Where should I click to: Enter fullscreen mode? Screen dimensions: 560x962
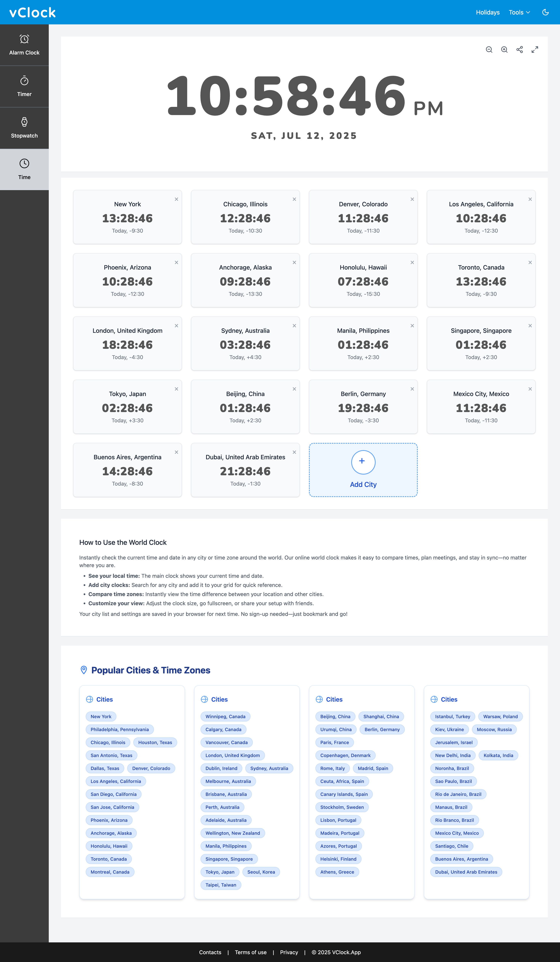click(x=534, y=50)
